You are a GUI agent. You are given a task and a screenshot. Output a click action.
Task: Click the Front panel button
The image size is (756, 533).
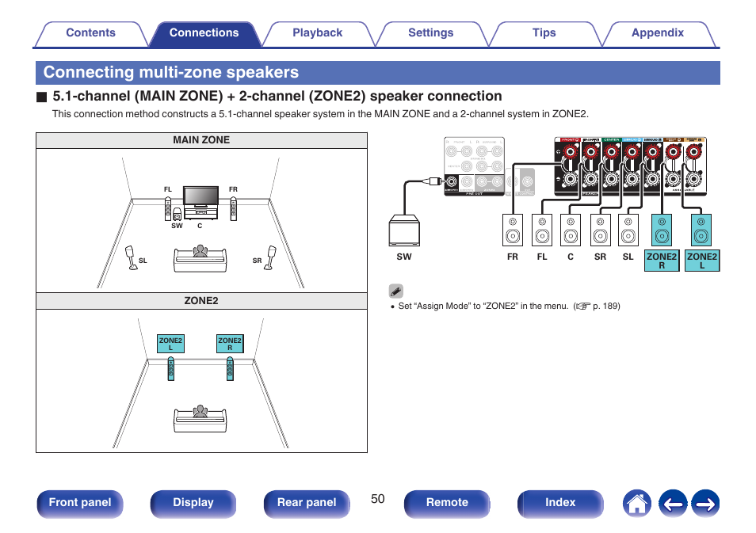click(x=80, y=504)
